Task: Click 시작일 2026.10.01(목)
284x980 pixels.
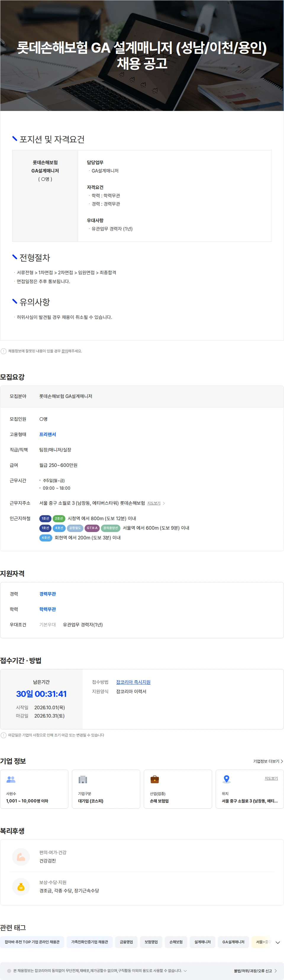Action: [x=40, y=707]
